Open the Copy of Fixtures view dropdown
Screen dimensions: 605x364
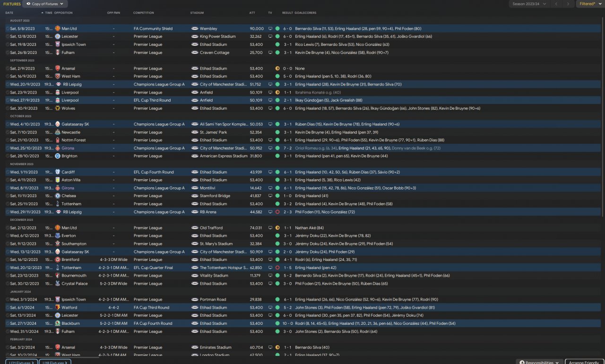pyautogui.click(x=45, y=4)
